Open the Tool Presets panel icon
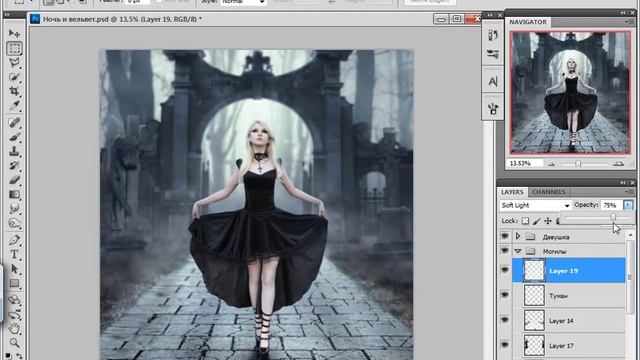Viewport: 640px width, 360px height. (493, 53)
